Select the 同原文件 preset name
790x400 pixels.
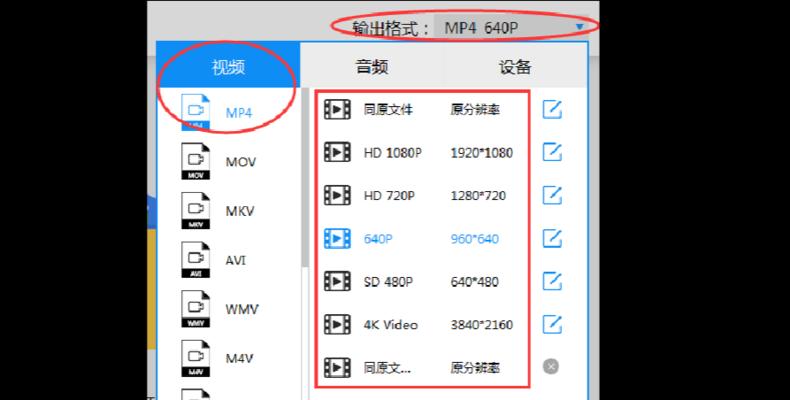coord(388,109)
